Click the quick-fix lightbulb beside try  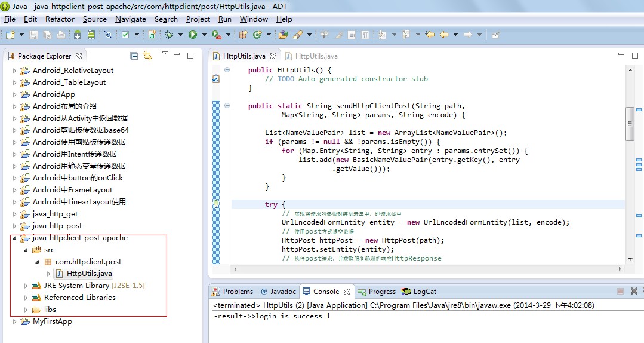pyautogui.click(x=216, y=204)
